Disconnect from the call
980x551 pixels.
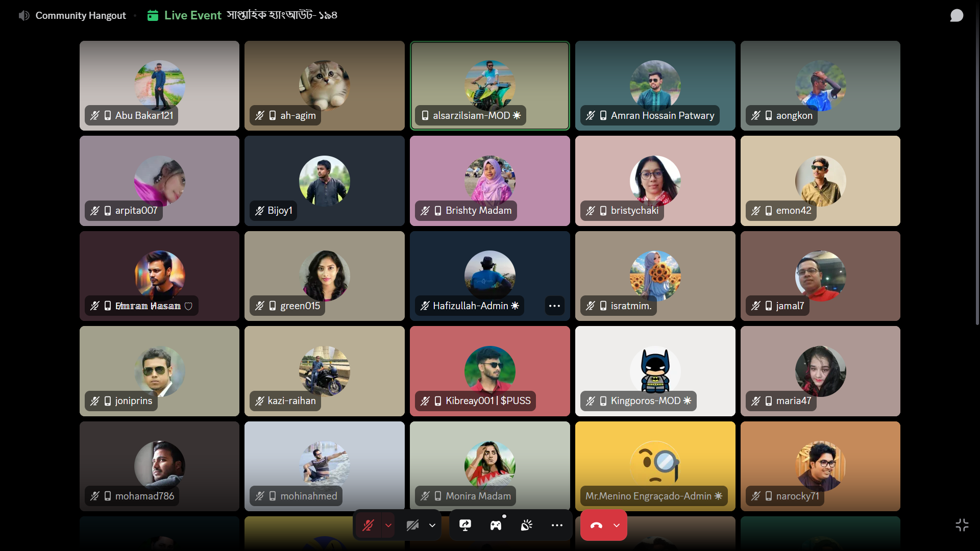point(596,525)
